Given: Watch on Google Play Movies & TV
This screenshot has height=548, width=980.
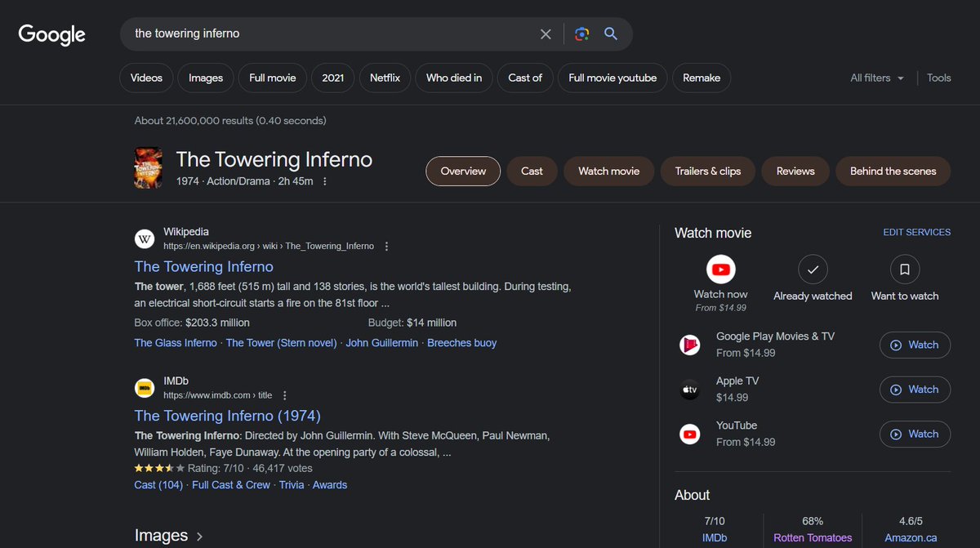Looking at the screenshot, I should [915, 345].
